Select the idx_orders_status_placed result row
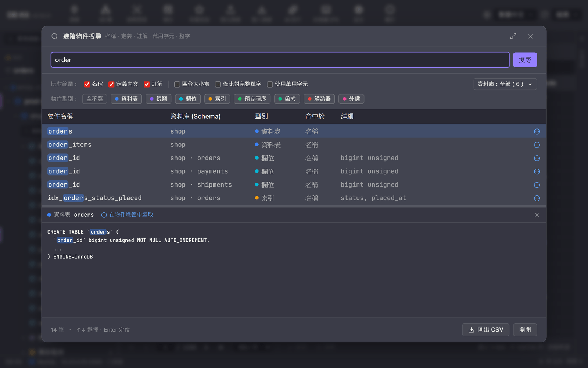Image resolution: width=588 pixels, height=368 pixels. pyautogui.click(x=294, y=198)
